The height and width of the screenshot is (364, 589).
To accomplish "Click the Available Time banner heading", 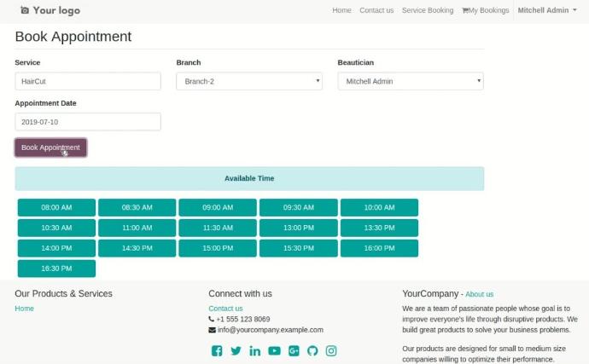I will tap(249, 179).
